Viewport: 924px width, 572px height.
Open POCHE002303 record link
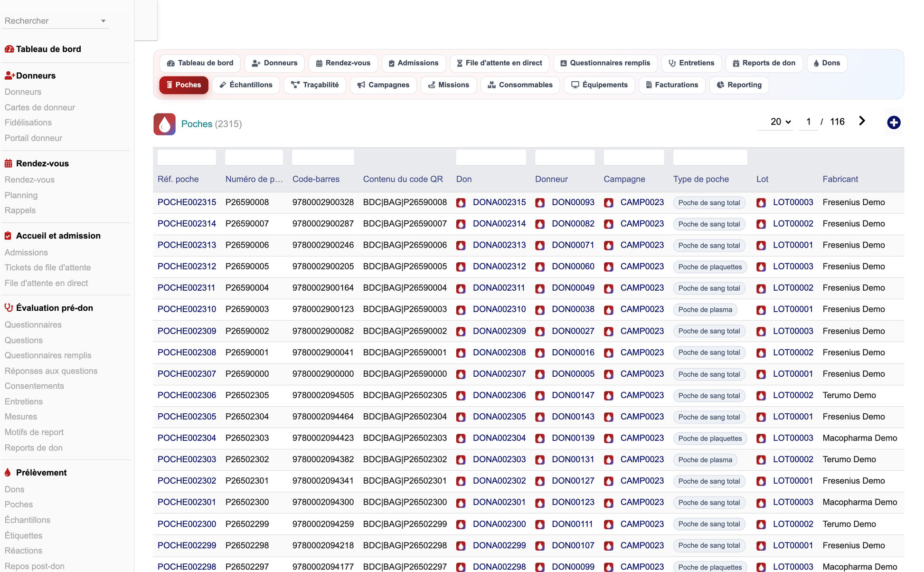coord(187,459)
